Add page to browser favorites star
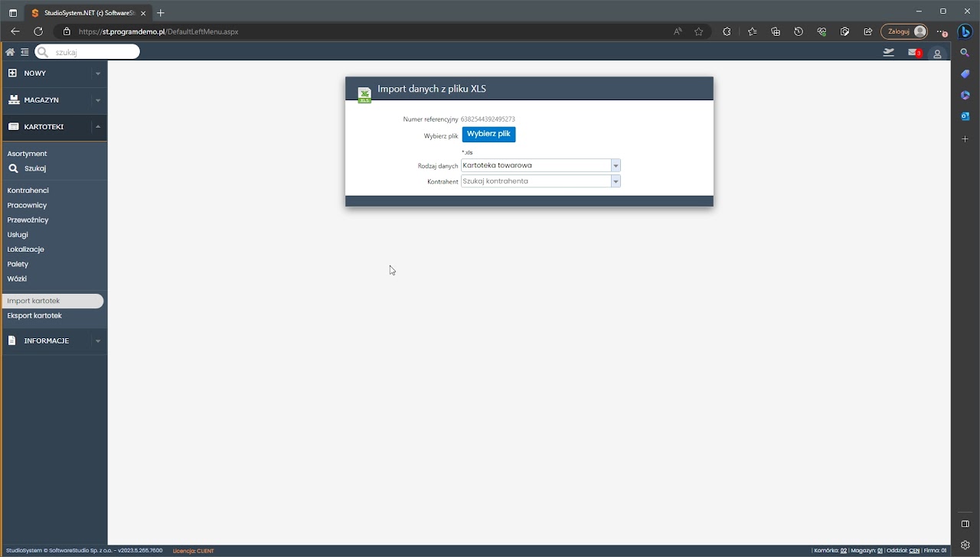Image resolution: width=980 pixels, height=557 pixels. coord(698,32)
